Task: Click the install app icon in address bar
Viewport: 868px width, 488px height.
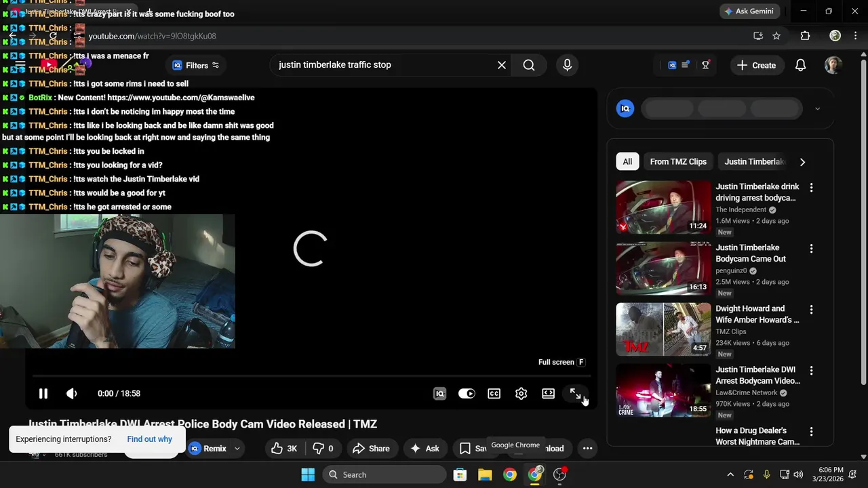Action: [758, 36]
